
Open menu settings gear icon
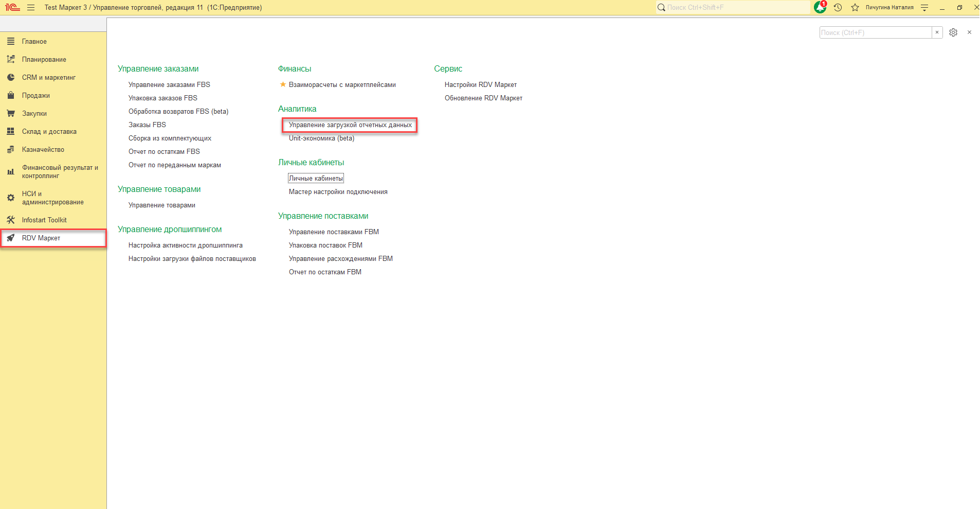pos(953,32)
